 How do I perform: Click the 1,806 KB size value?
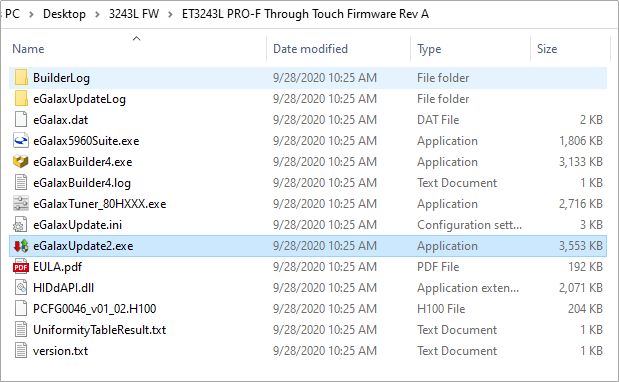(x=581, y=141)
